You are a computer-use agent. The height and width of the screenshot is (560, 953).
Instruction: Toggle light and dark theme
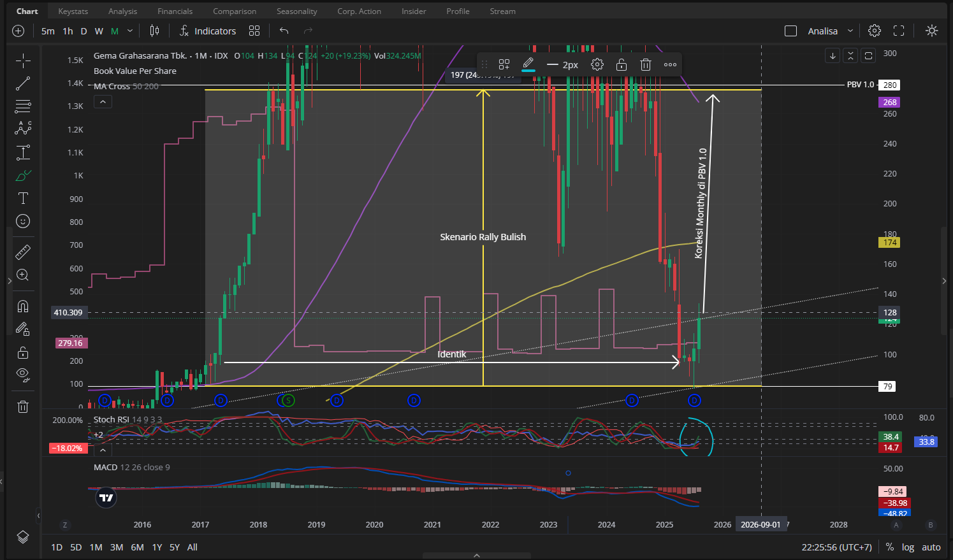[x=932, y=31]
